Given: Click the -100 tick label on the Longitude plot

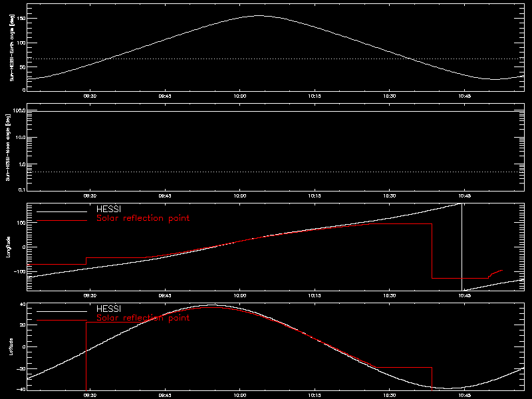Looking at the screenshot, I should tap(20, 271).
